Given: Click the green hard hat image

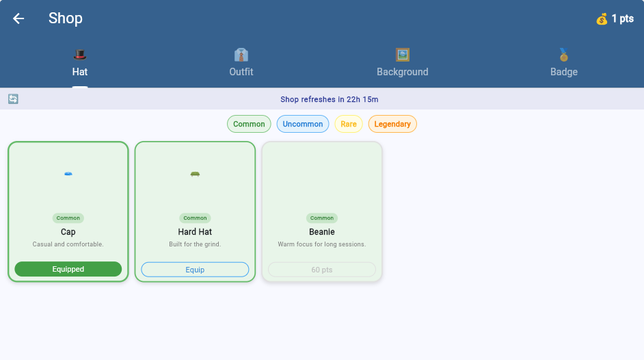Looking at the screenshot, I should pyautogui.click(x=195, y=174).
